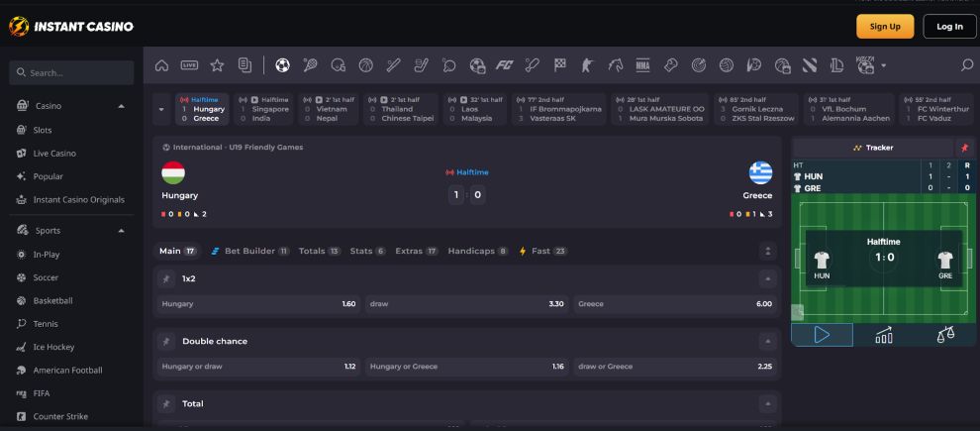Open favorites with the star icon
This screenshot has width=980, height=431.
[216, 66]
